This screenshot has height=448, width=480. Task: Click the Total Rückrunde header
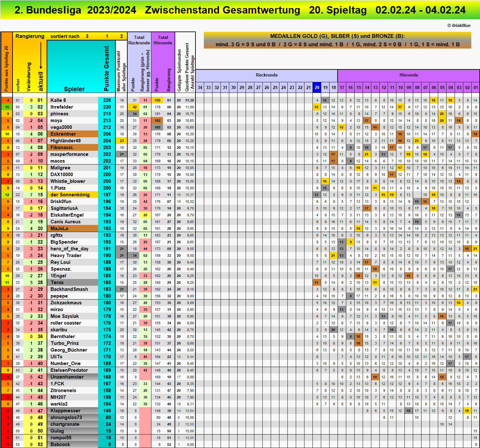[139, 40]
